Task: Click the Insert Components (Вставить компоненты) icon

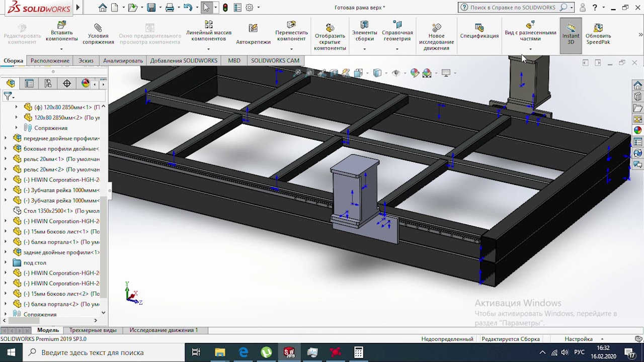Action: [61, 25]
